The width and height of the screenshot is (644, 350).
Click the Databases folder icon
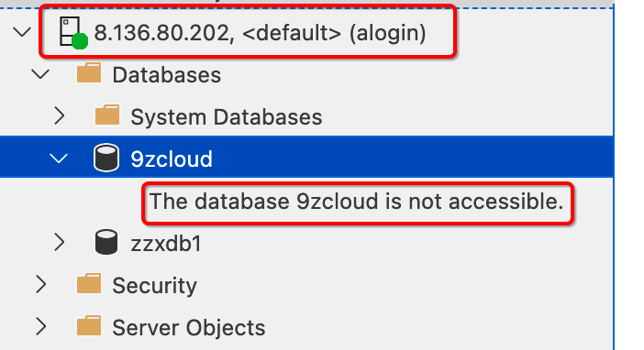coord(89,73)
